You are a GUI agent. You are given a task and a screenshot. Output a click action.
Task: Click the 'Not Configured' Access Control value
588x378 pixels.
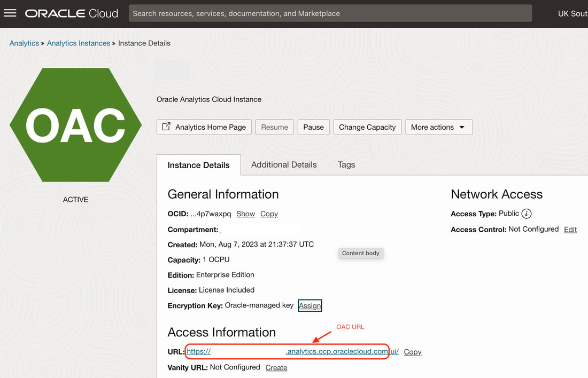[x=533, y=229]
